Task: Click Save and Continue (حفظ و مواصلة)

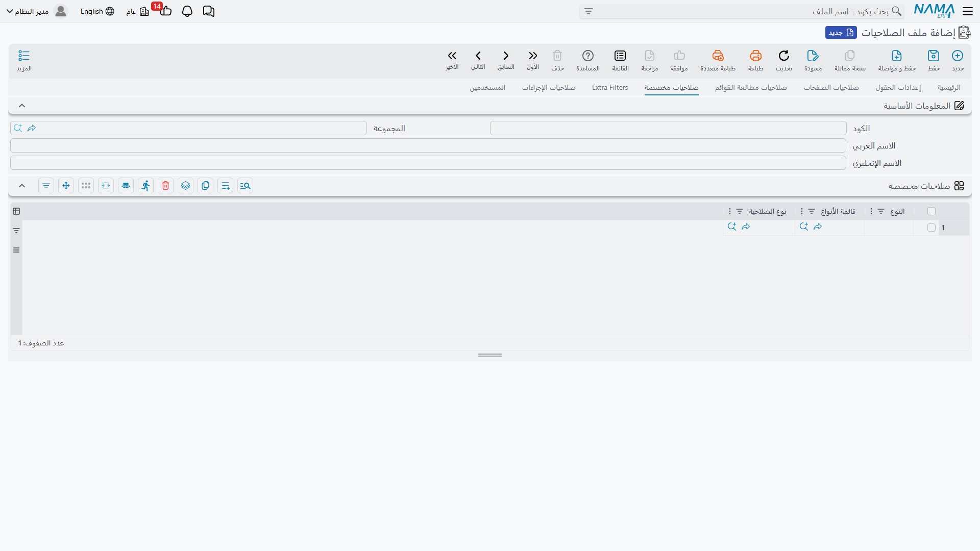Action: point(897,60)
